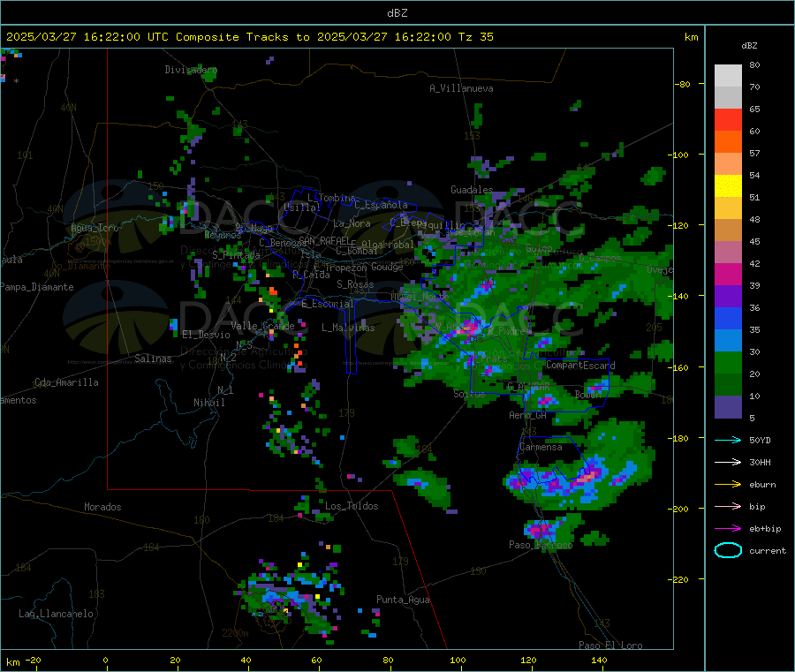Viewport: 795px width, 672px height.
Task: Select the purple swatch in dBZ scale
Action: tap(728, 297)
